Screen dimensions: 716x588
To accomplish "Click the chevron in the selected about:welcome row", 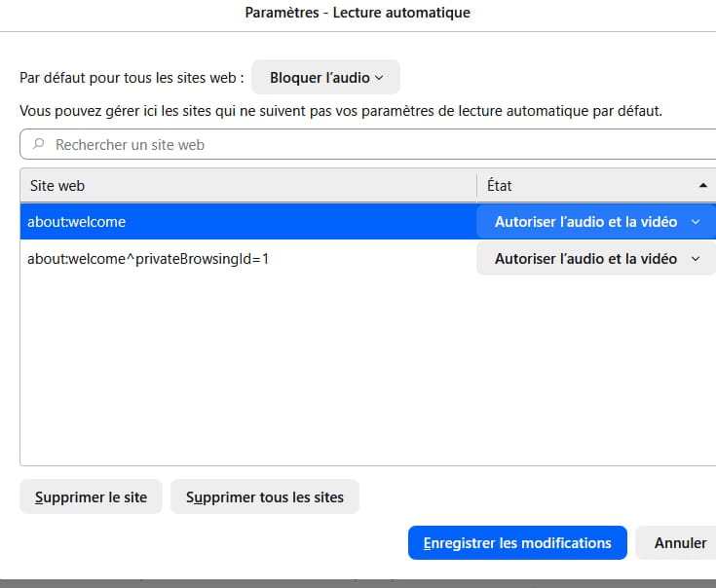I will pyautogui.click(x=695, y=222).
